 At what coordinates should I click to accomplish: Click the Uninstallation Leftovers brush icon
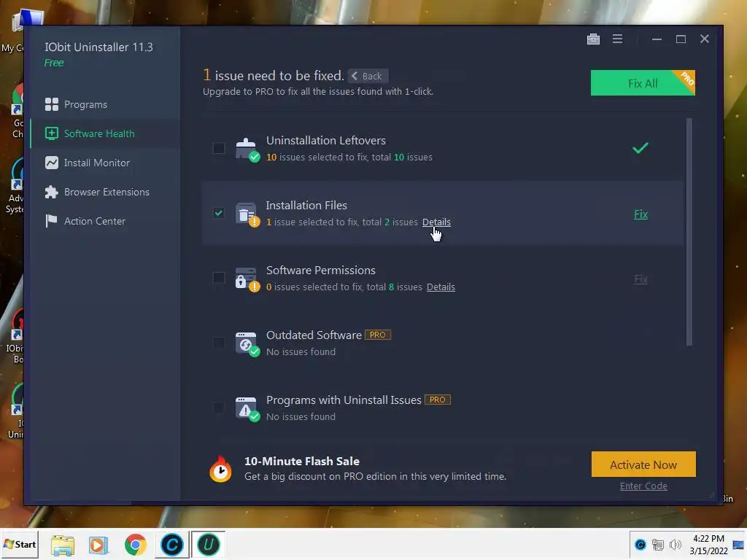point(247,149)
